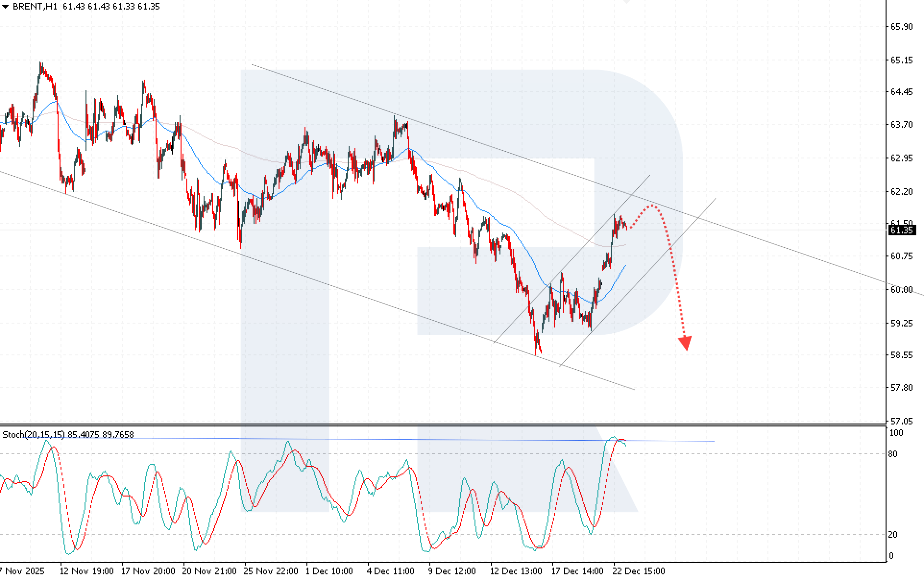Select the 22 Dec 15:00 time label

point(638,571)
